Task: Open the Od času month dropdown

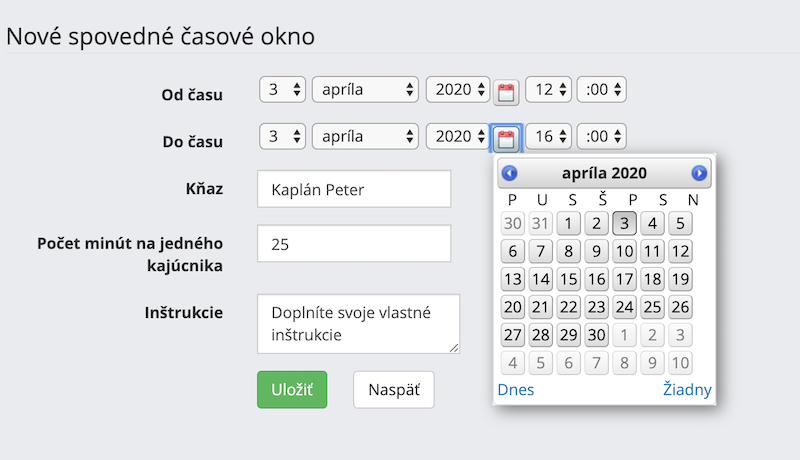Action: point(365,90)
